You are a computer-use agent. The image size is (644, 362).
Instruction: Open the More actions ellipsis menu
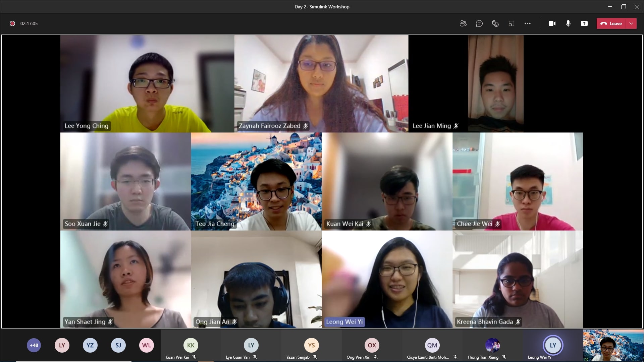click(x=527, y=23)
